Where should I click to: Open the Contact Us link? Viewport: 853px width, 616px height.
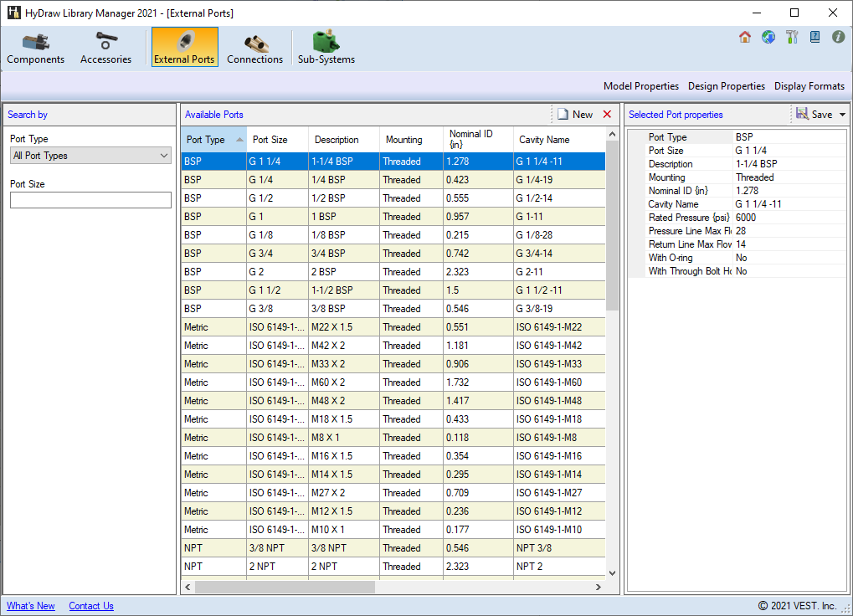pyautogui.click(x=91, y=606)
